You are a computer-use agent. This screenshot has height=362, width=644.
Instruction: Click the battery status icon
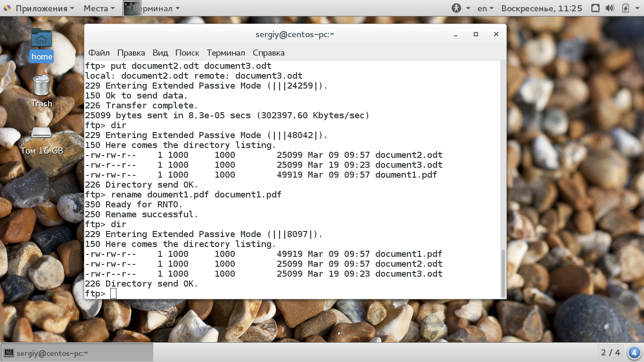coord(626,8)
